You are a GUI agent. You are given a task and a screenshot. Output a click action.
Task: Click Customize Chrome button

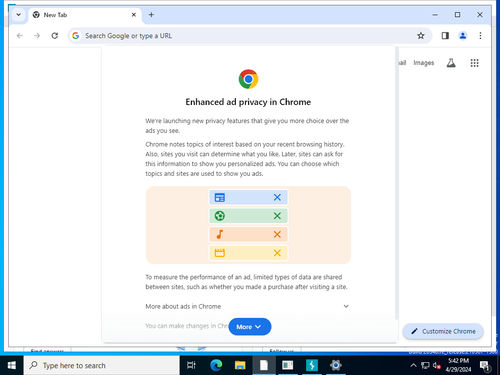click(x=443, y=331)
